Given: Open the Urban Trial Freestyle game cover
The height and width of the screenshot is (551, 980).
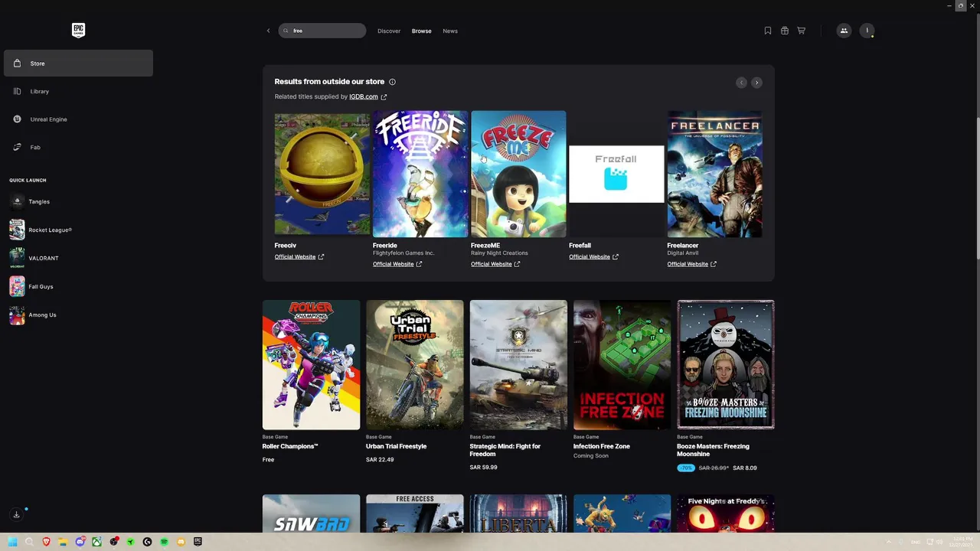Looking at the screenshot, I should (415, 364).
